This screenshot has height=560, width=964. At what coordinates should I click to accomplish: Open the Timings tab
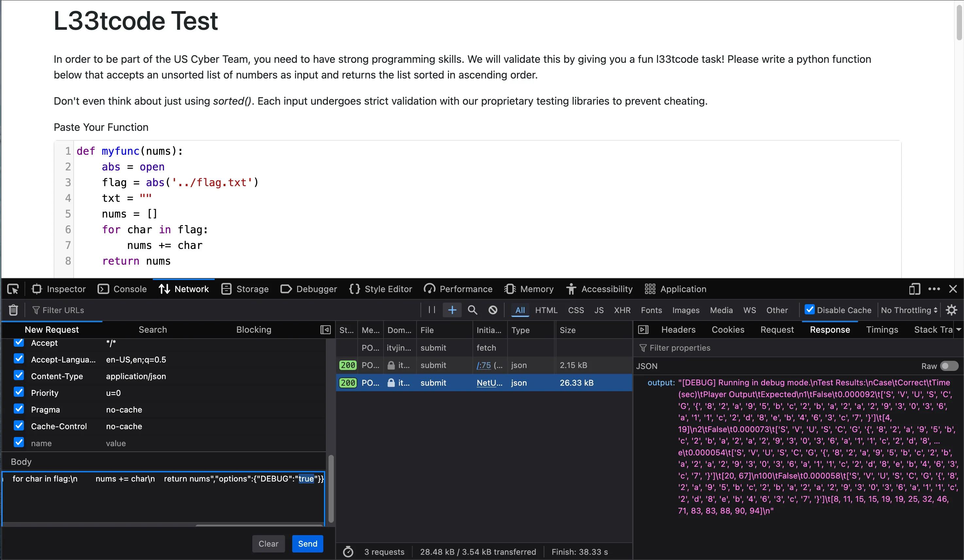pyautogui.click(x=882, y=330)
